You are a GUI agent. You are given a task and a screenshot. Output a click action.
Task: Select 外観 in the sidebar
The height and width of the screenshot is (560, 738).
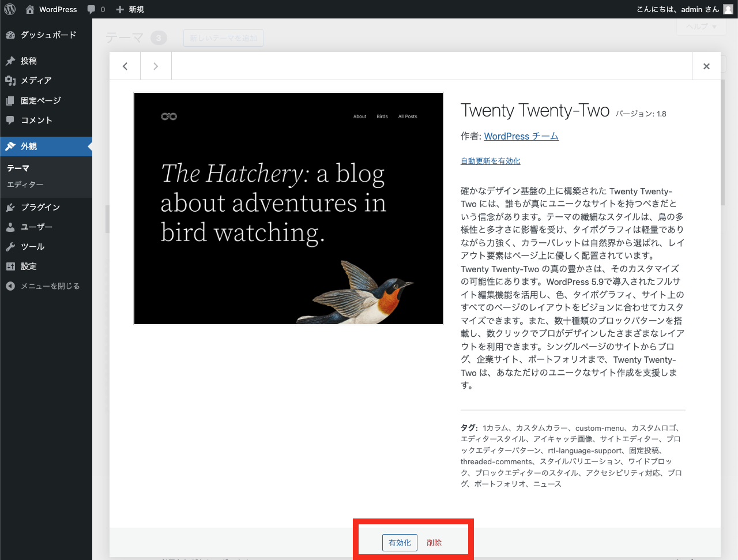click(x=46, y=146)
